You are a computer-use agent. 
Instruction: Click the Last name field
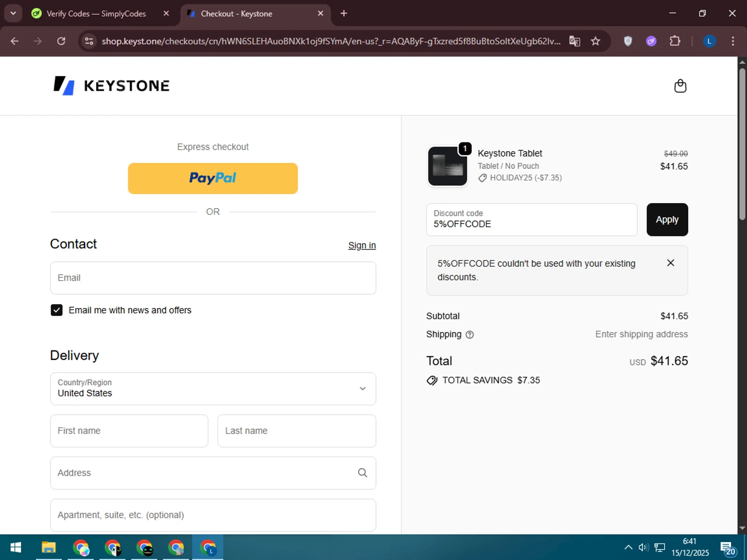click(x=297, y=431)
